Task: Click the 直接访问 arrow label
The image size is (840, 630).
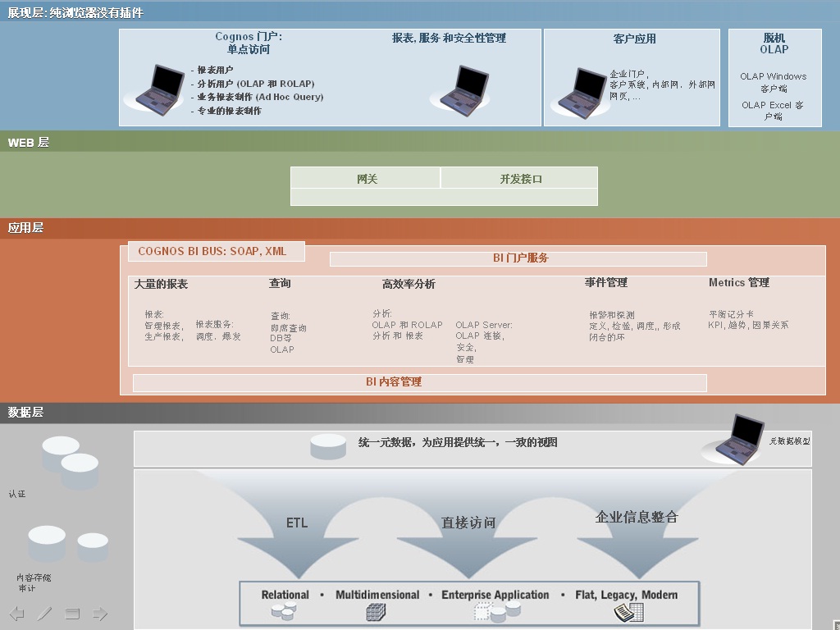Action: [x=468, y=523]
